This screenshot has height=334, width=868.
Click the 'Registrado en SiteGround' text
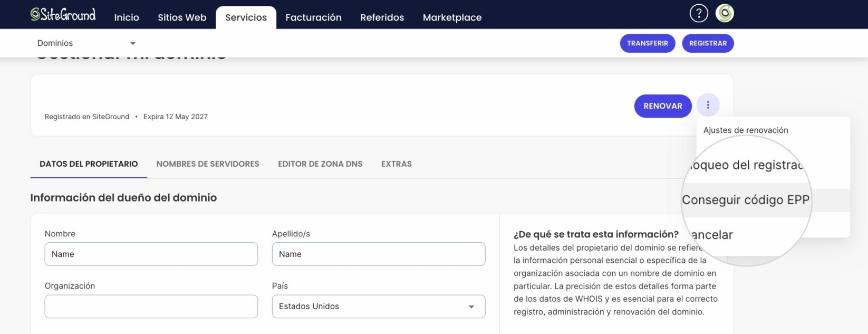87,117
